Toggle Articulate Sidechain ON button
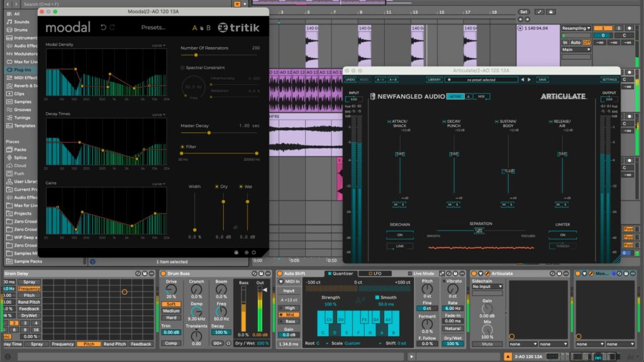644x362 pixels. tap(399, 235)
